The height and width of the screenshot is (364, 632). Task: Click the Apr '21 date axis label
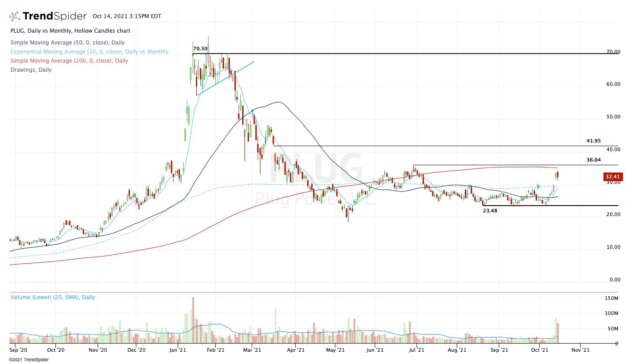(x=296, y=350)
